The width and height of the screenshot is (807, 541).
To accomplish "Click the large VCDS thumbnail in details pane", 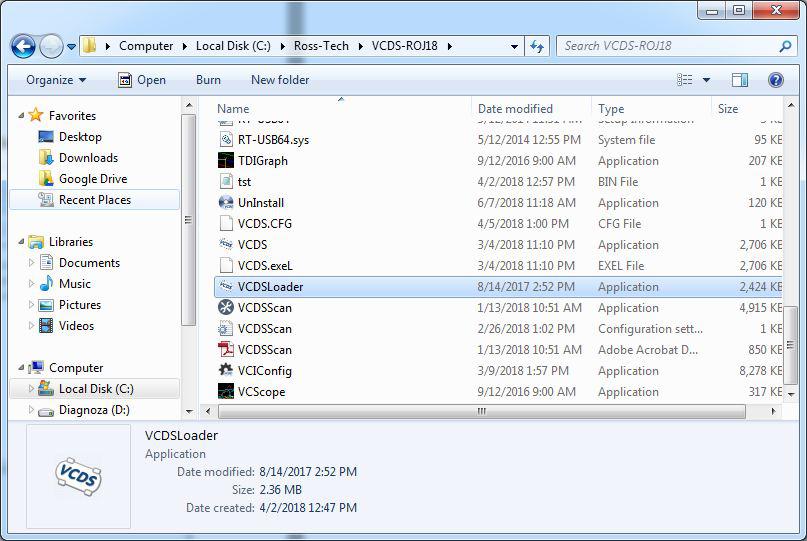I will [78, 476].
